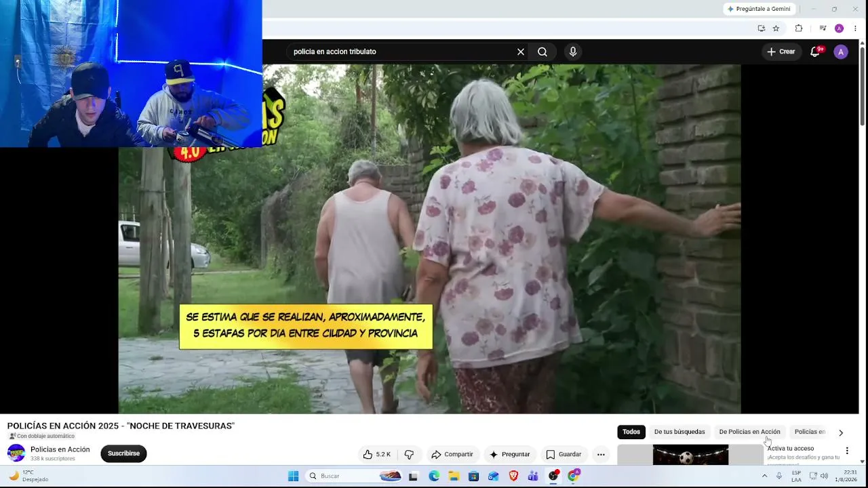Dislike the video

pos(409,454)
